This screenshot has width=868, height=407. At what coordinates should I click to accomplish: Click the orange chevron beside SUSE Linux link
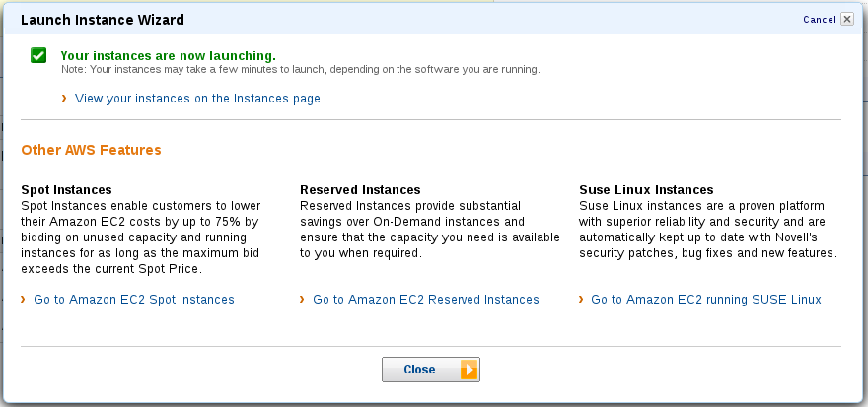coord(581,300)
